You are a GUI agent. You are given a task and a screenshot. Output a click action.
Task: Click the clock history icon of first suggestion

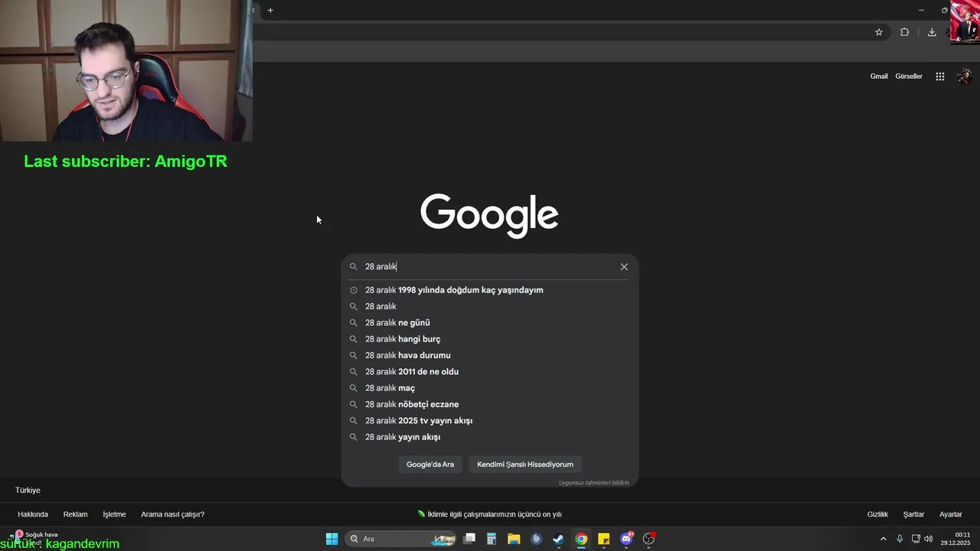(x=354, y=290)
